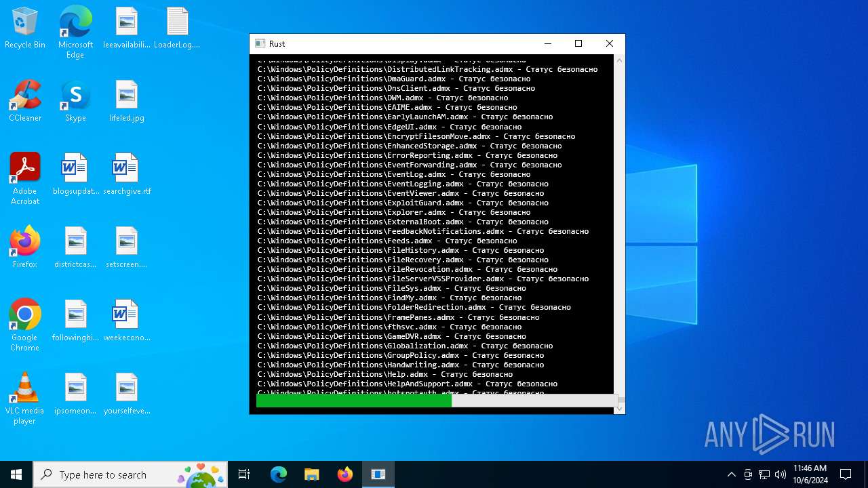
Task: Open Firefox from the taskbar
Action: click(x=345, y=474)
